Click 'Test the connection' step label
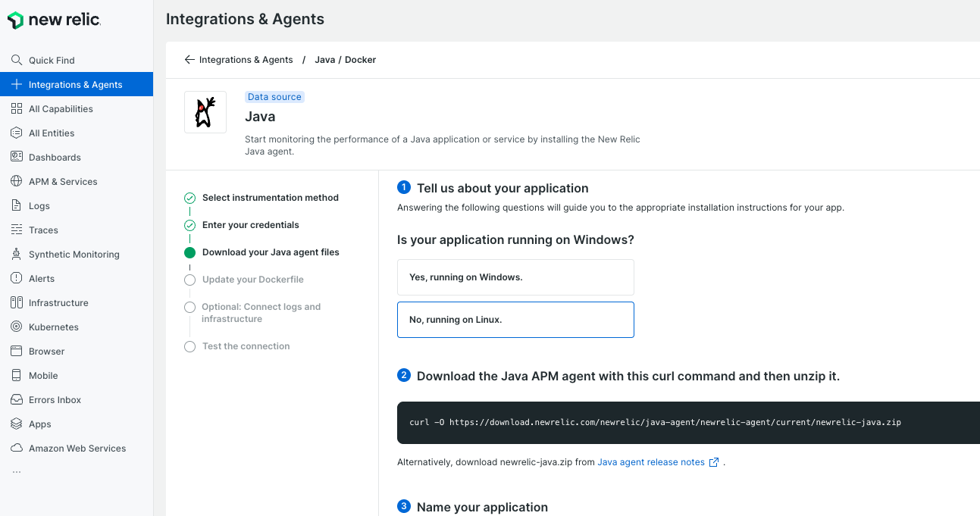 246,346
